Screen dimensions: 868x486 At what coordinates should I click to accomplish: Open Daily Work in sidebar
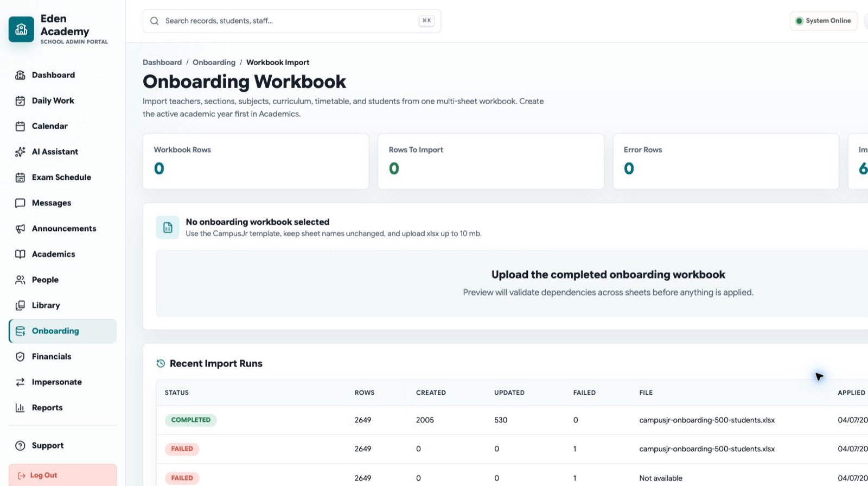(x=62, y=100)
